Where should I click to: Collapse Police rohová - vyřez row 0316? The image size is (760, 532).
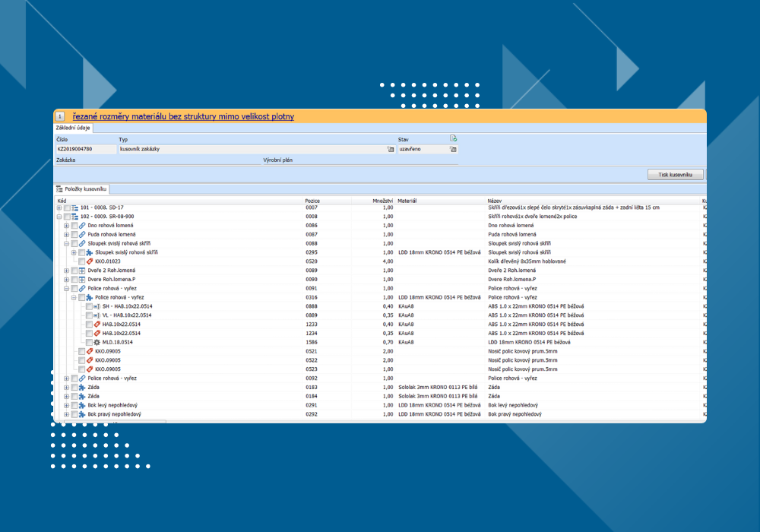click(x=74, y=297)
